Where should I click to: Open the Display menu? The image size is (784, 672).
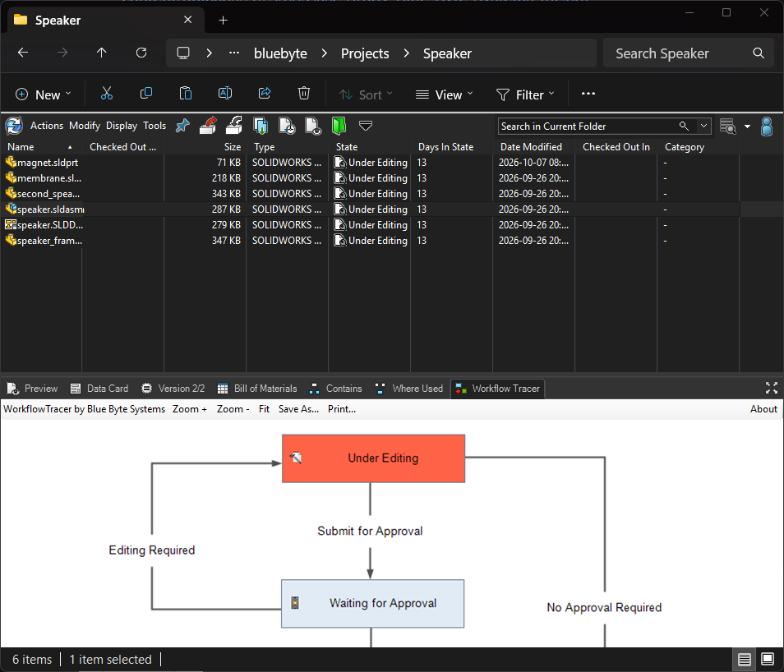[122, 126]
